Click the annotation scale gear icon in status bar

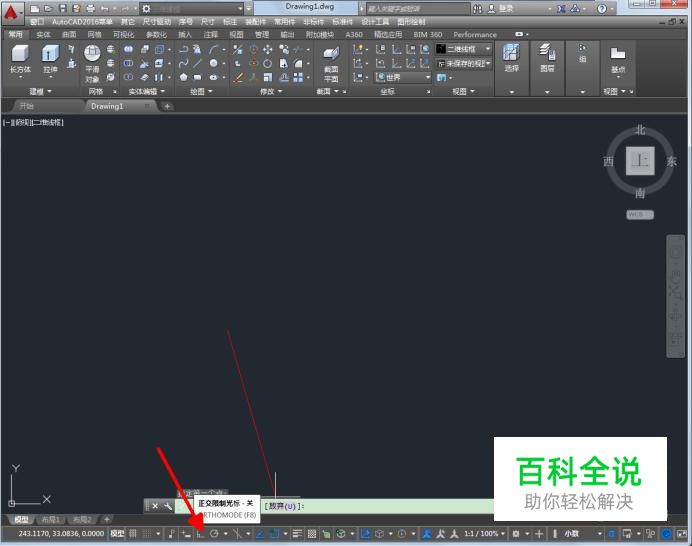pyautogui.click(x=515, y=534)
